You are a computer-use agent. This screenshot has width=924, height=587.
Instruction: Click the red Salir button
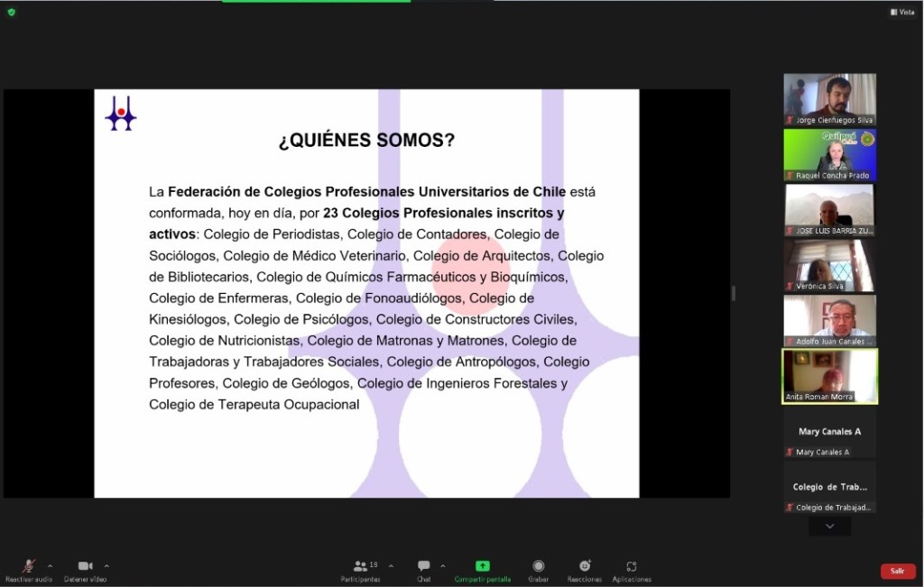[898, 571]
